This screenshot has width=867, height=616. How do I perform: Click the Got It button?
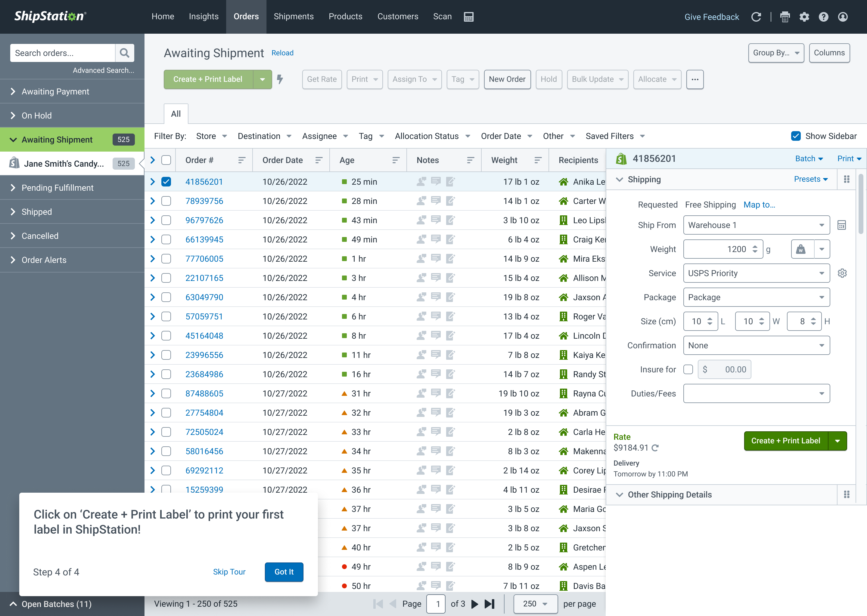point(284,571)
